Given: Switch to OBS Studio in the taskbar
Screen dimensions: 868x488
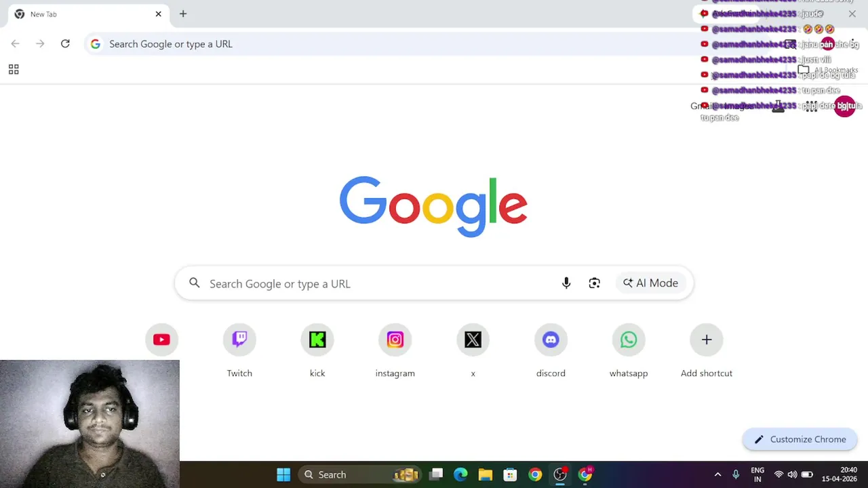Looking at the screenshot, I should click(560, 474).
